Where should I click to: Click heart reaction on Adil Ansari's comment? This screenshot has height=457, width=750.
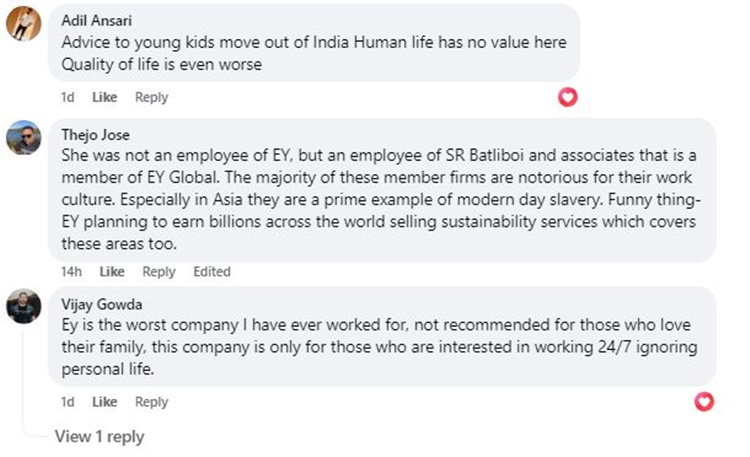click(568, 97)
